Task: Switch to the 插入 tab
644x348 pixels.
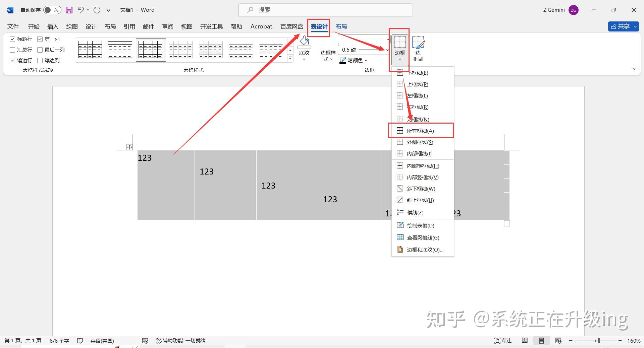Action: (x=53, y=26)
